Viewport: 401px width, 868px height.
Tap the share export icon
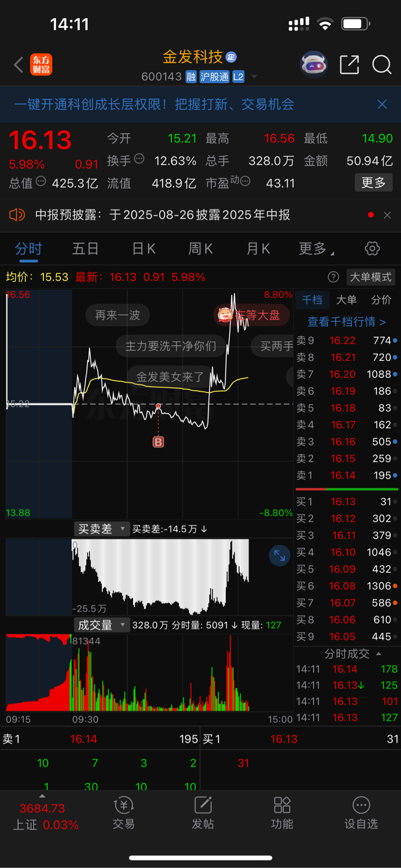pos(349,65)
